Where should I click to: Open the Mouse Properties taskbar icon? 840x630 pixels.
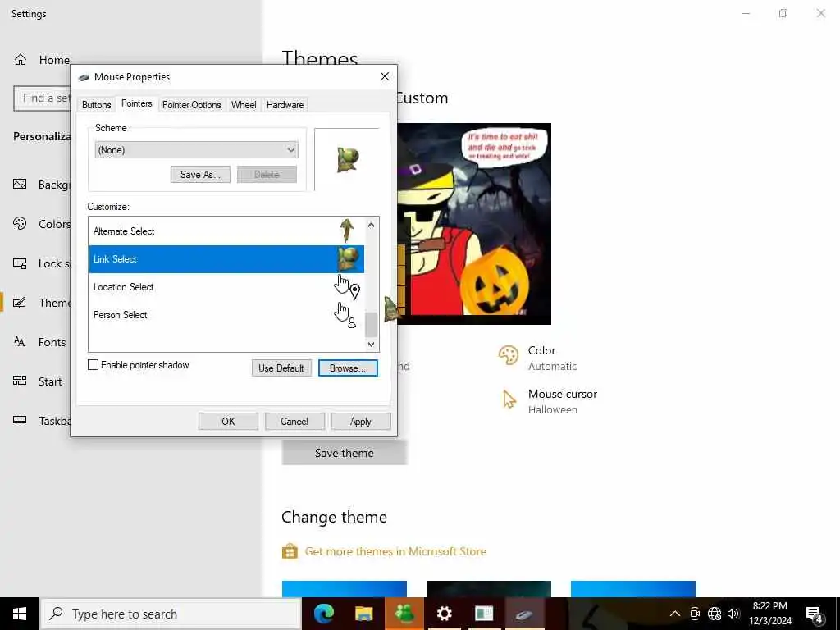(524, 614)
